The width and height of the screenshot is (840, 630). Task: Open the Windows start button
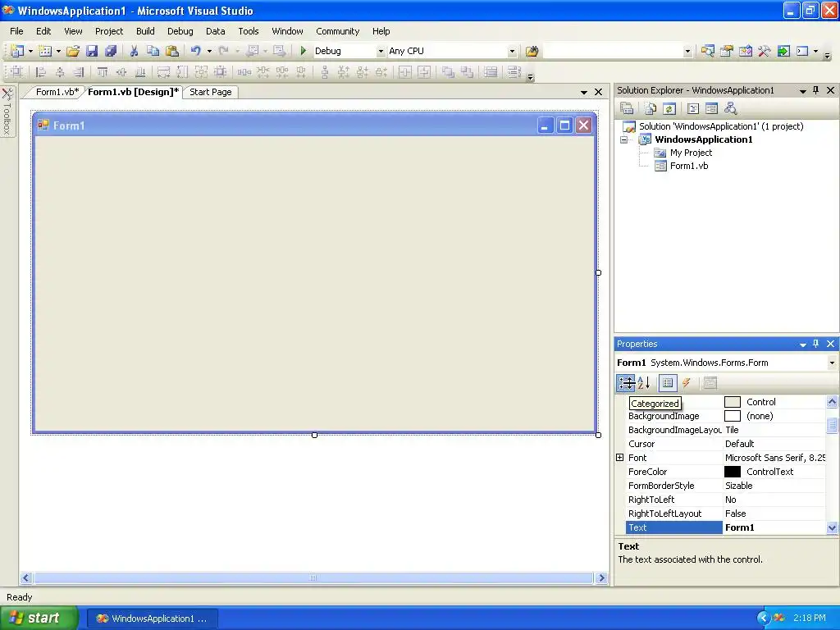coord(39,618)
